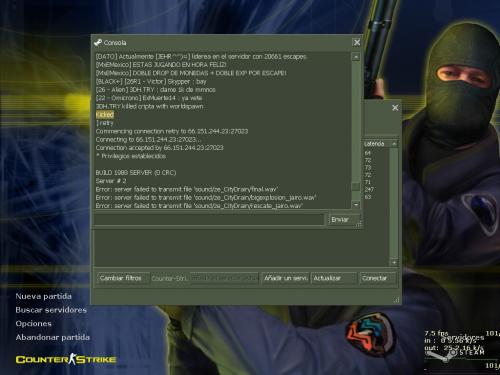This screenshot has height=375, width=500.
Task: Click the server list scrollbar down arrow
Action: [394, 262]
